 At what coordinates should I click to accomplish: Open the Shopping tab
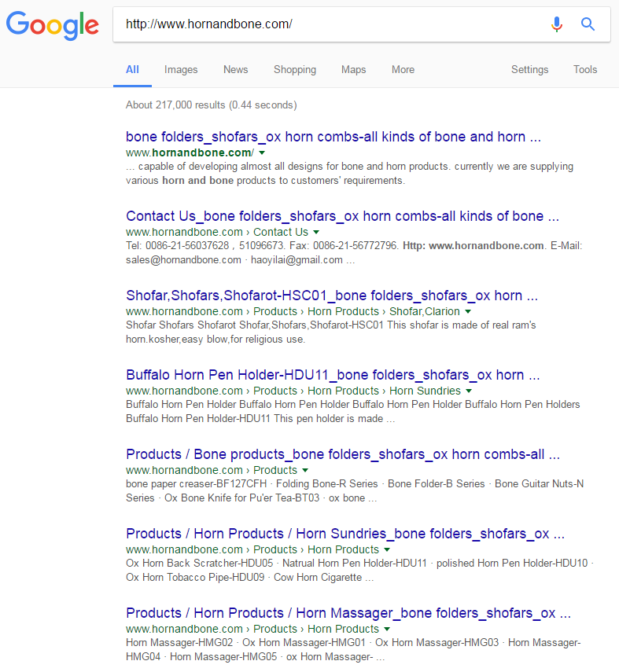point(295,69)
